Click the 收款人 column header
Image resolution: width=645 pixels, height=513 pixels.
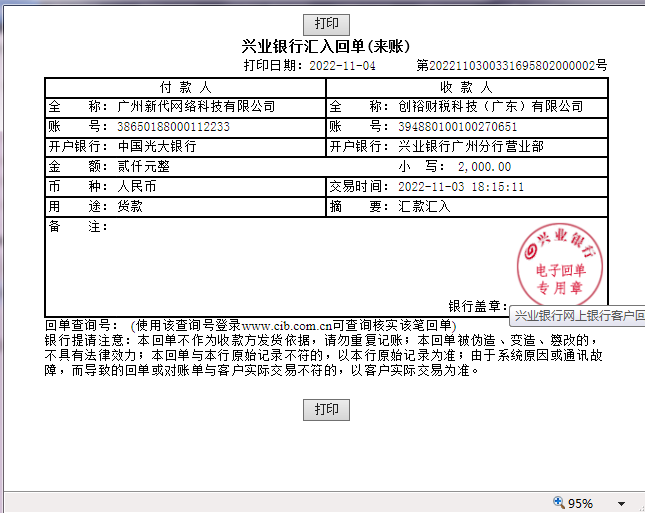click(466, 87)
